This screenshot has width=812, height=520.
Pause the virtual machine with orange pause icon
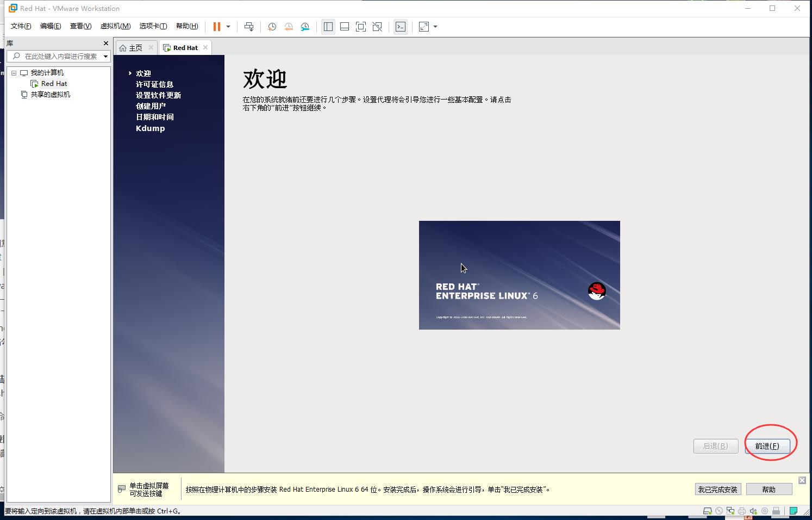click(x=216, y=27)
